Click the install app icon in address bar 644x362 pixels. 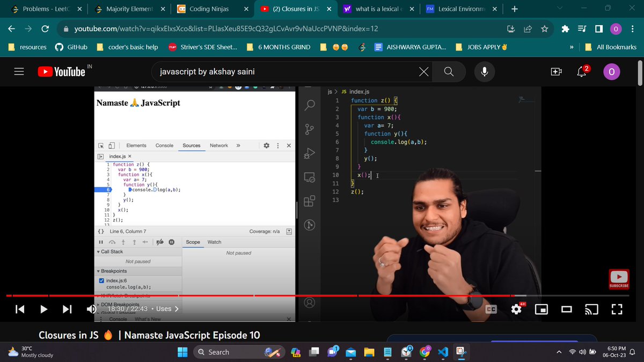[x=511, y=28]
